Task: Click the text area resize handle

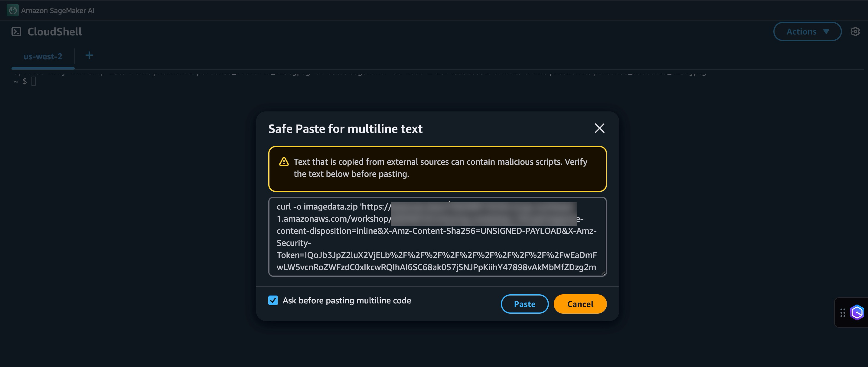Action: pos(603,273)
